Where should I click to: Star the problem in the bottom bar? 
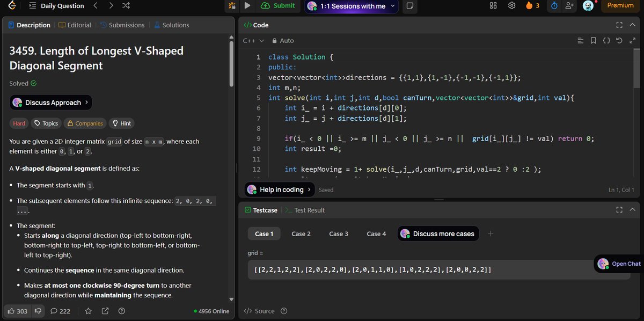pos(88,310)
